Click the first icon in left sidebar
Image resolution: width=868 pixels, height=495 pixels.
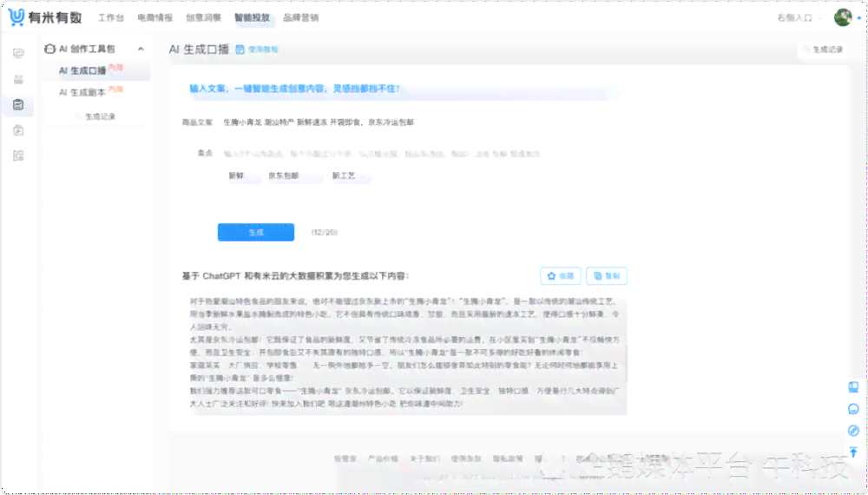click(18, 53)
